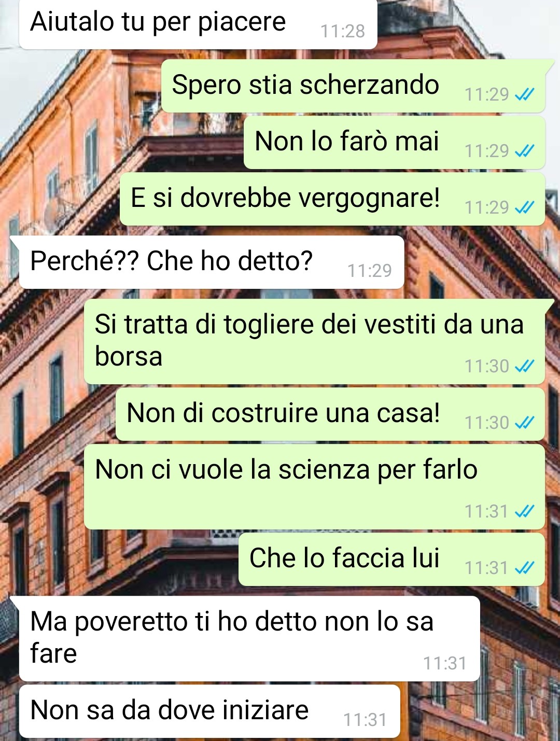Select the "Non di costruire una casa!" bubble

coord(330,414)
